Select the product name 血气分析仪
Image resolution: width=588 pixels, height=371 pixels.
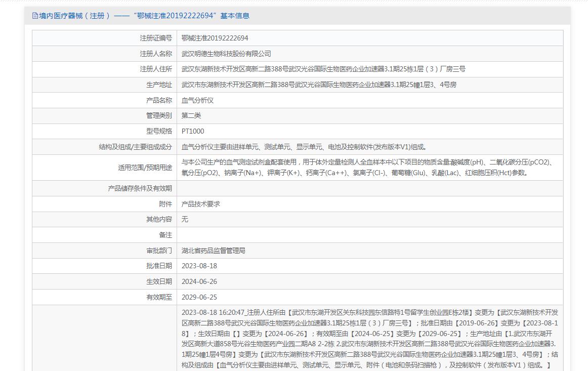coord(198,100)
